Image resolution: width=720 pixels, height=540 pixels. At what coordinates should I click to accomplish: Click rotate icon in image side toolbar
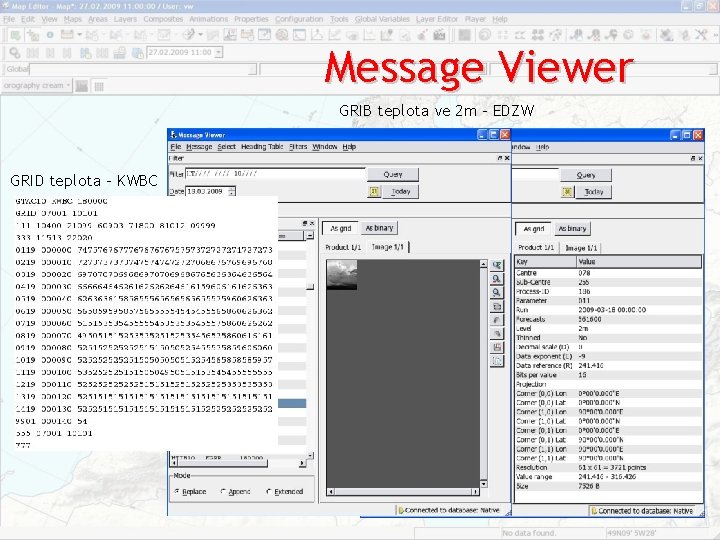(x=497, y=320)
